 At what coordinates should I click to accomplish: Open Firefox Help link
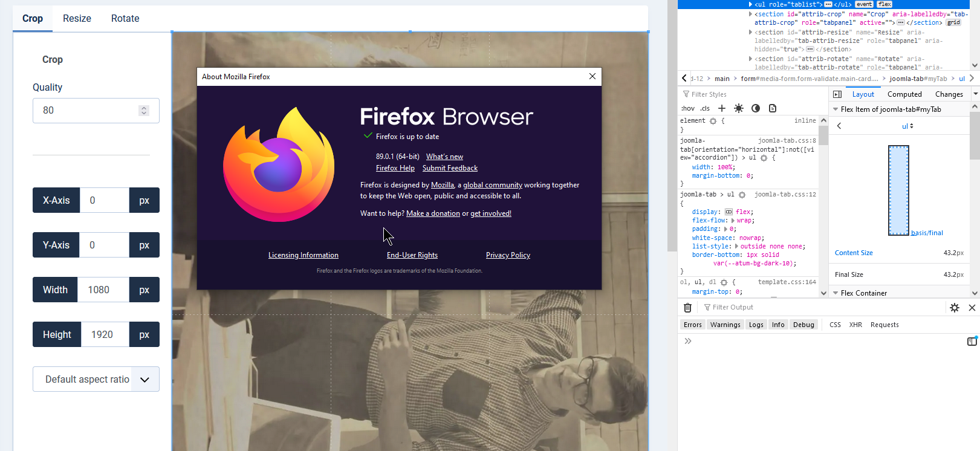(x=395, y=168)
